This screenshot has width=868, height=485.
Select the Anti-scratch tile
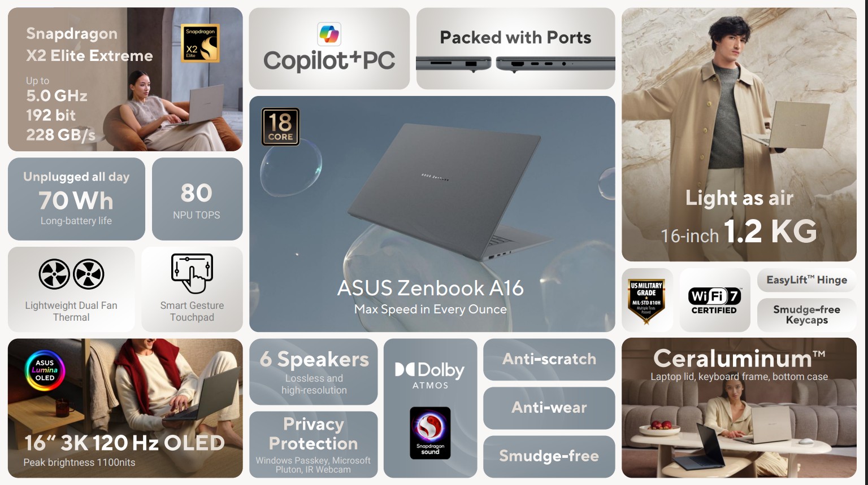click(x=549, y=360)
